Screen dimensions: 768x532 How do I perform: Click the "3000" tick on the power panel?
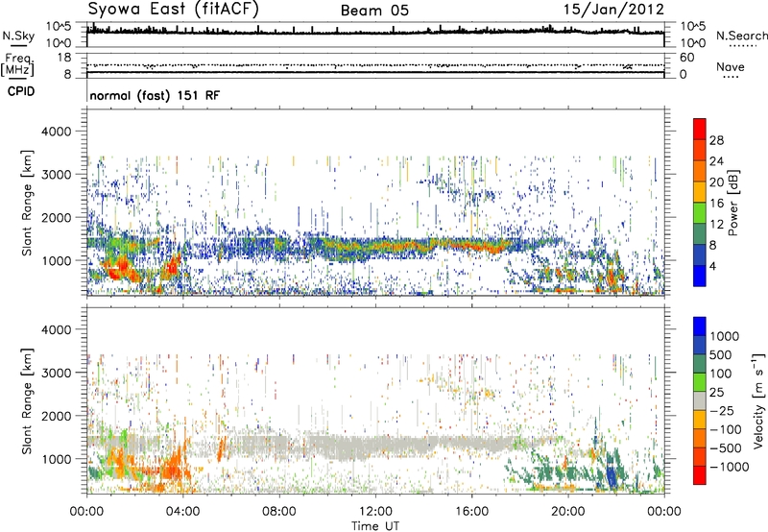56,175
